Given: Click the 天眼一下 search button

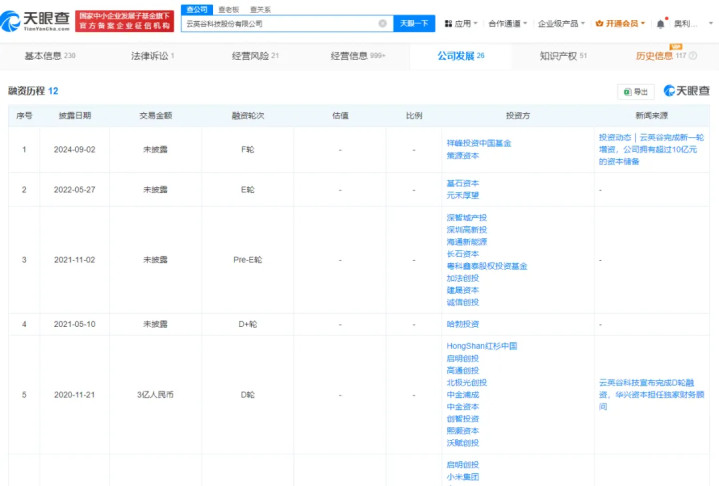Looking at the screenshot, I should [x=414, y=23].
